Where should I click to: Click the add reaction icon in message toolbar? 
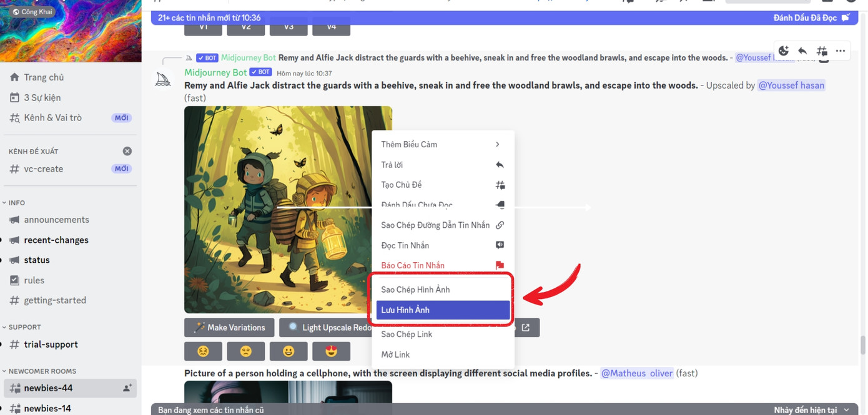click(x=784, y=51)
